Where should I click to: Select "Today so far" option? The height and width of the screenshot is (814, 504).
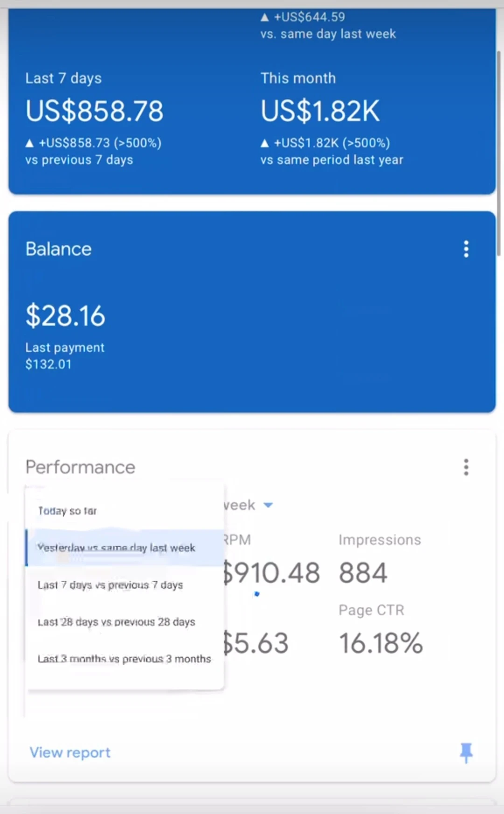pos(68,511)
